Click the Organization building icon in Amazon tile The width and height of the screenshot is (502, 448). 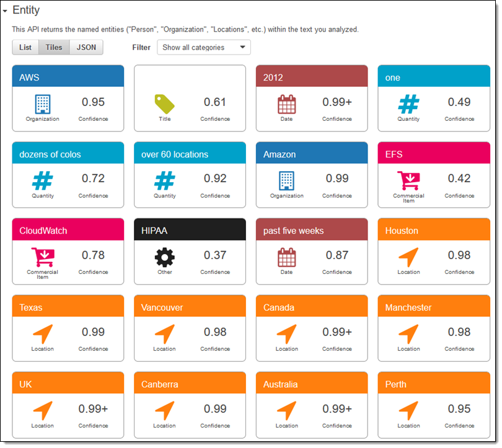[x=286, y=181]
